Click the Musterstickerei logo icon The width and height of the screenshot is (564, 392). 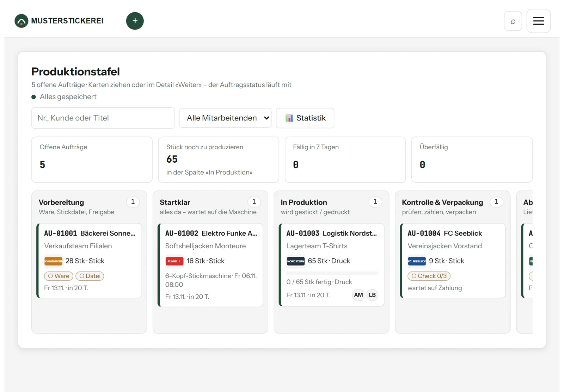pos(22,21)
